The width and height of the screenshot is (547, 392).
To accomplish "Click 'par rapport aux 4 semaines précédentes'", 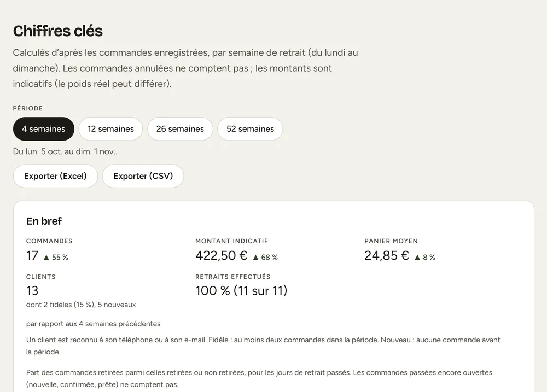I will click(93, 324).
